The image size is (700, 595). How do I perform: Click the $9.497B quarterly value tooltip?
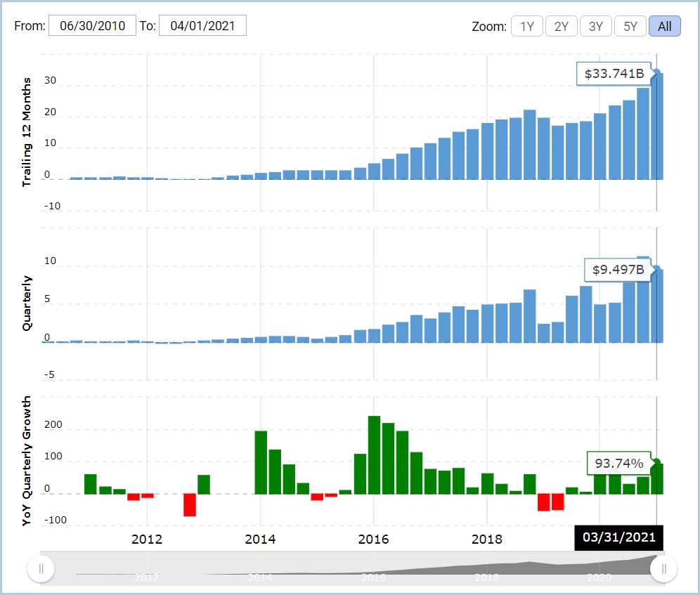(x=618, y=269)
